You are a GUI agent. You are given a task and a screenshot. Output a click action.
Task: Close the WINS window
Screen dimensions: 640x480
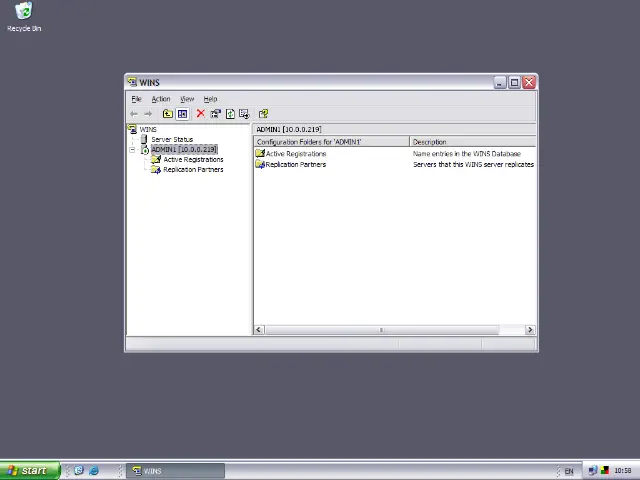pyautogui.click(x=529, y=82)
